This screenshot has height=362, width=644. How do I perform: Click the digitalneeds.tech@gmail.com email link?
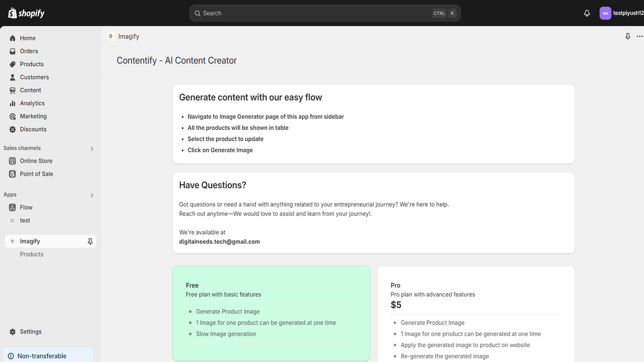[x=219, y=241]
